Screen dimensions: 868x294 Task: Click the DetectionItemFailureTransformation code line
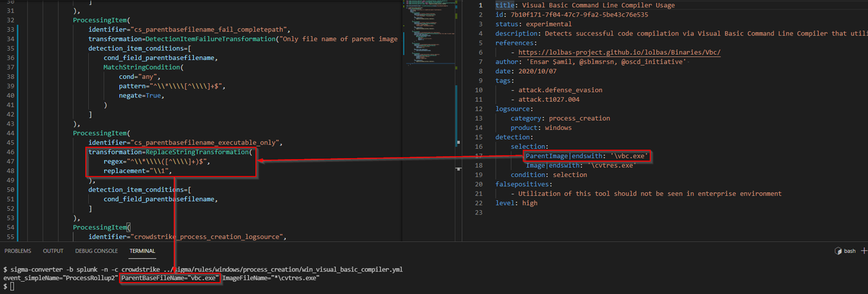point(244,38)
